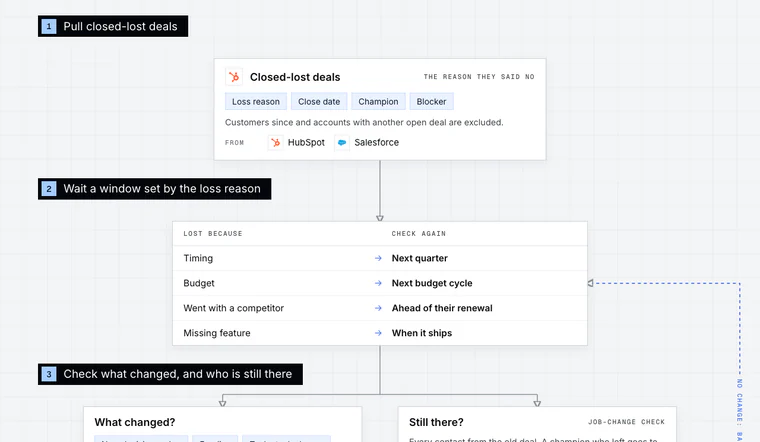The width and height of the screenshot is (760, 442).
Task: Click the CHECK AGAIN column header
Action: [419, 234]
